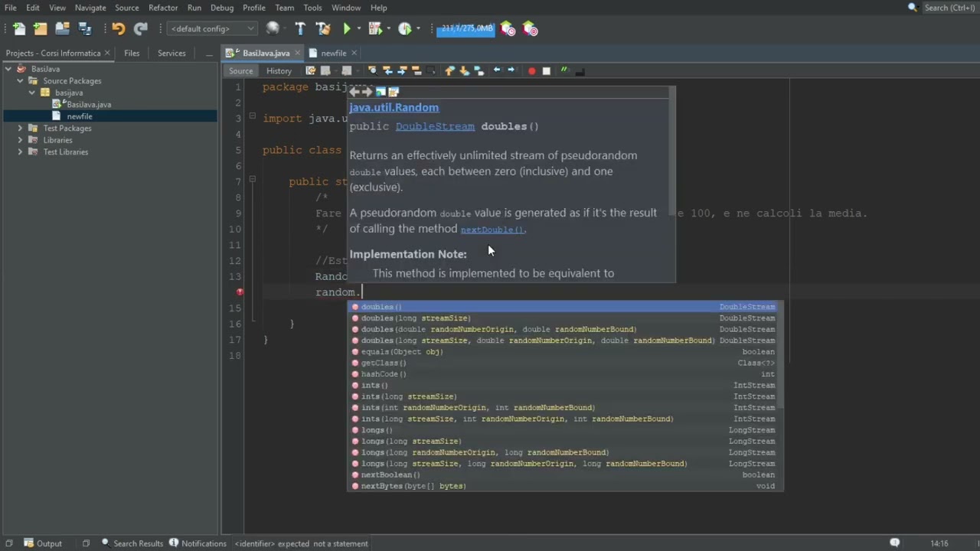Open the default config dropdown
980x551 pixels.
pos(213,29)
